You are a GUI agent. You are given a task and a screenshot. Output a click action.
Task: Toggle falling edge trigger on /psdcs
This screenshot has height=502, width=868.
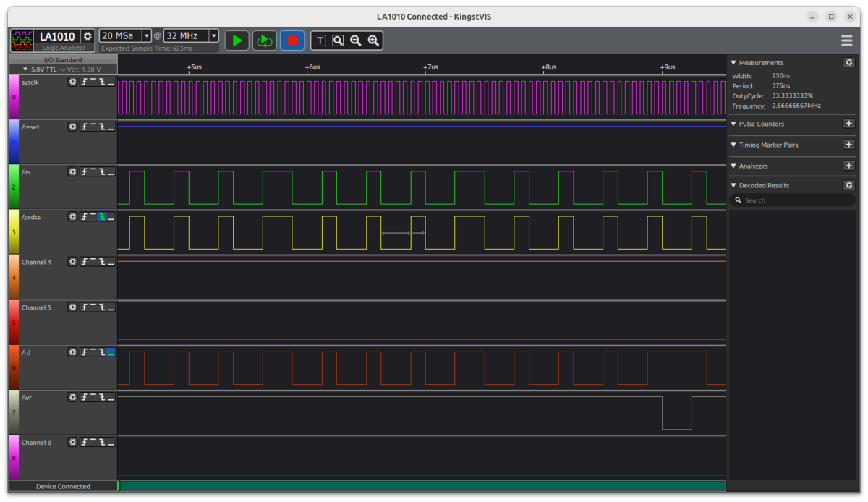[x=102, y=216]
